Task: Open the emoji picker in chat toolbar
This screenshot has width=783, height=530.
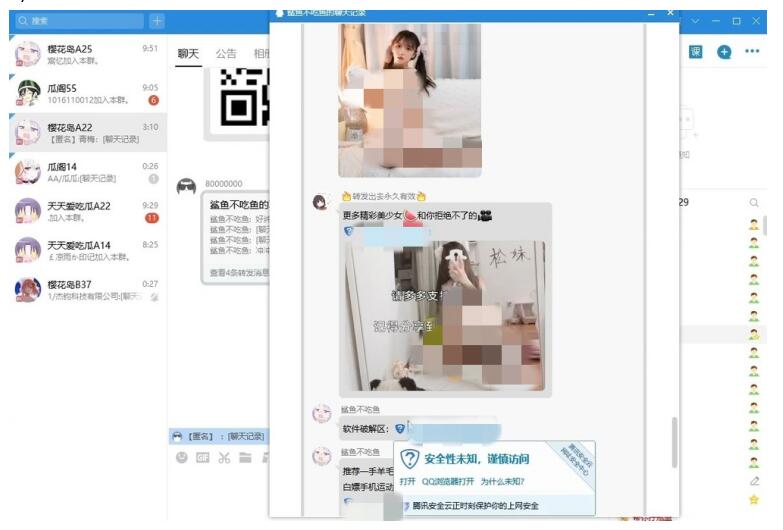Action: [x=182, y=457]
